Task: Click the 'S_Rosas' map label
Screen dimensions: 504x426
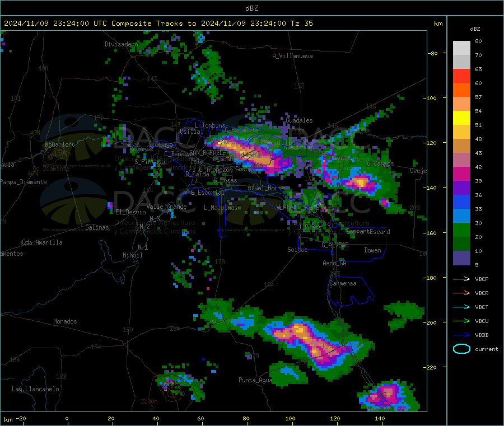Action: click(225, 181)
